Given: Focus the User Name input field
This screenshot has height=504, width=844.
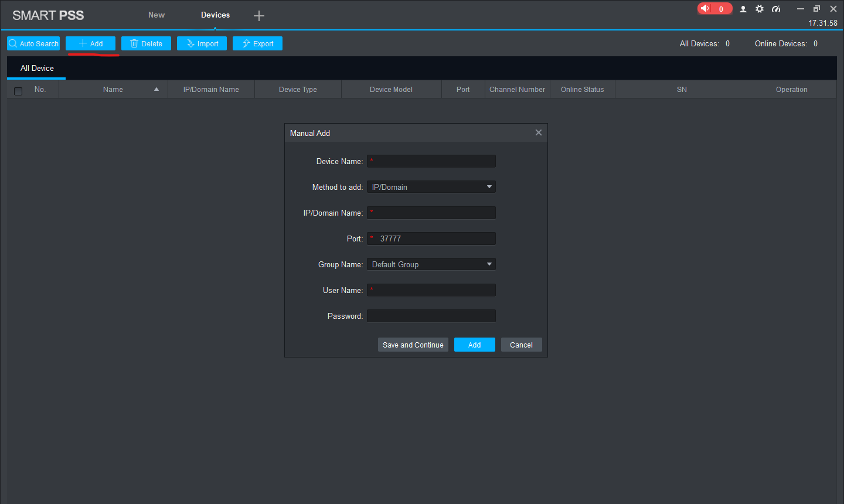Looking at the screenshot, I should tap(431, 290).
